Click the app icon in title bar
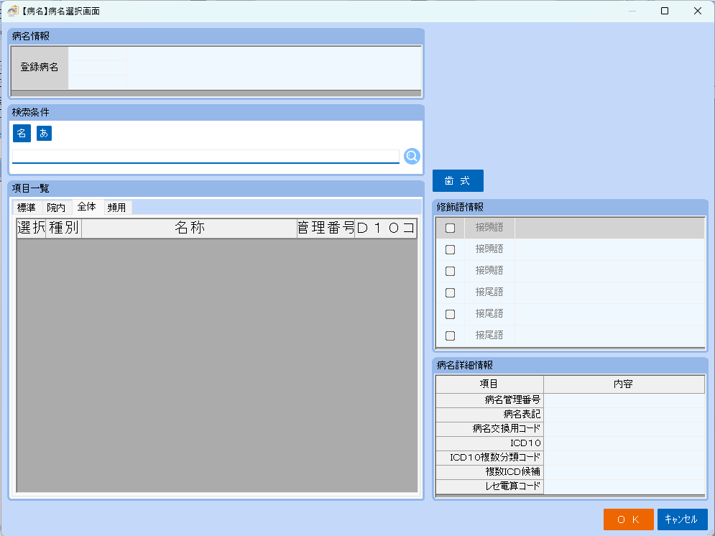The image size is (715, 536). pyautogui.click(x=13, y=11)
